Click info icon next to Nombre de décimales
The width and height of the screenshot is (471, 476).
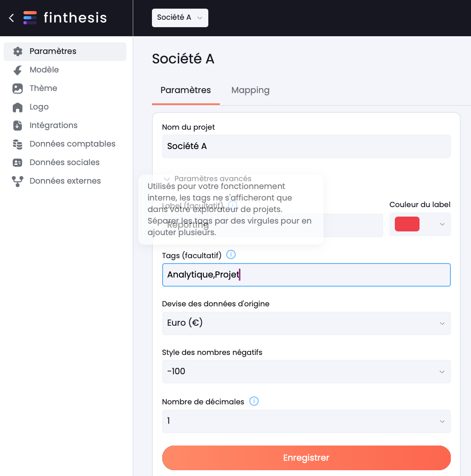pyautogui.click(x=254, y=401)
